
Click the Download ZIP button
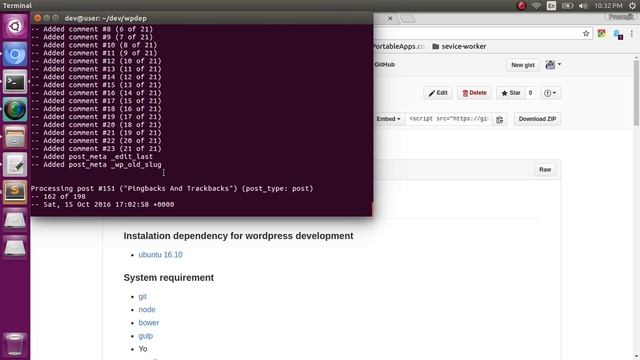pyautogui.click(x=537, y=119)
